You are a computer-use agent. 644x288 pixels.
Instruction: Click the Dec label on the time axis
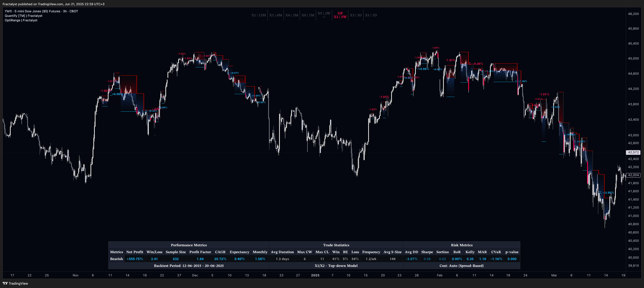click(195, 275)
